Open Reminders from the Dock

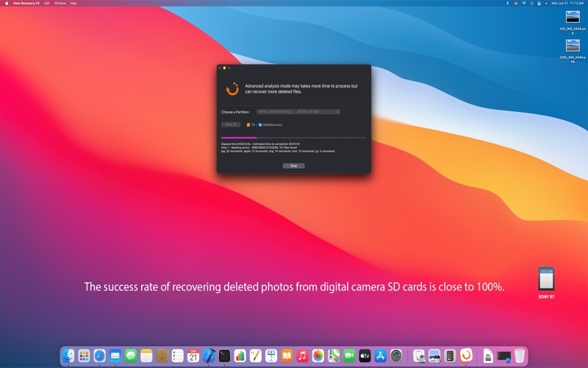177,355
